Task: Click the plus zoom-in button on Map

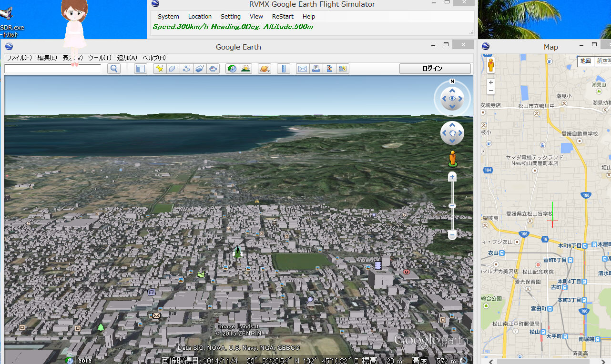Action: (x=491, y=82)
